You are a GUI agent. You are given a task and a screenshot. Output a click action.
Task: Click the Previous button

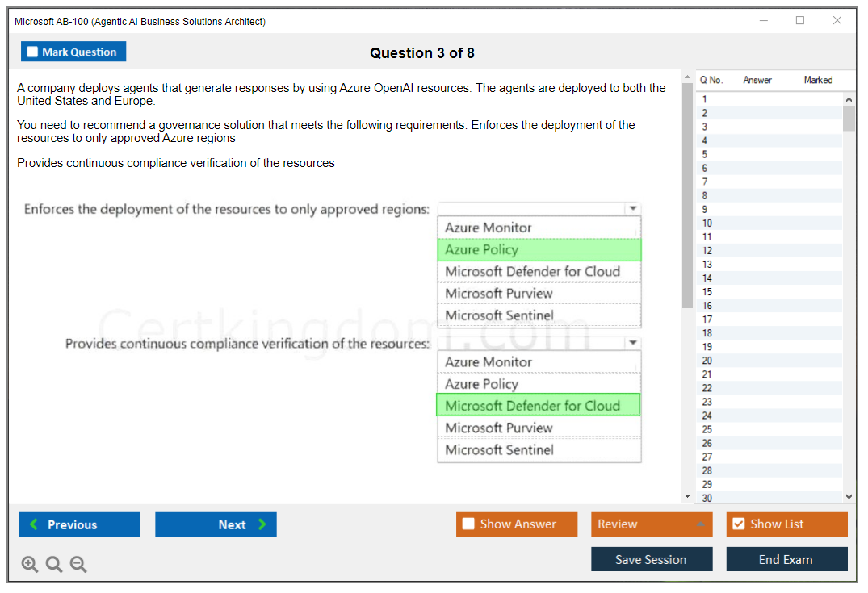(79, 524)
